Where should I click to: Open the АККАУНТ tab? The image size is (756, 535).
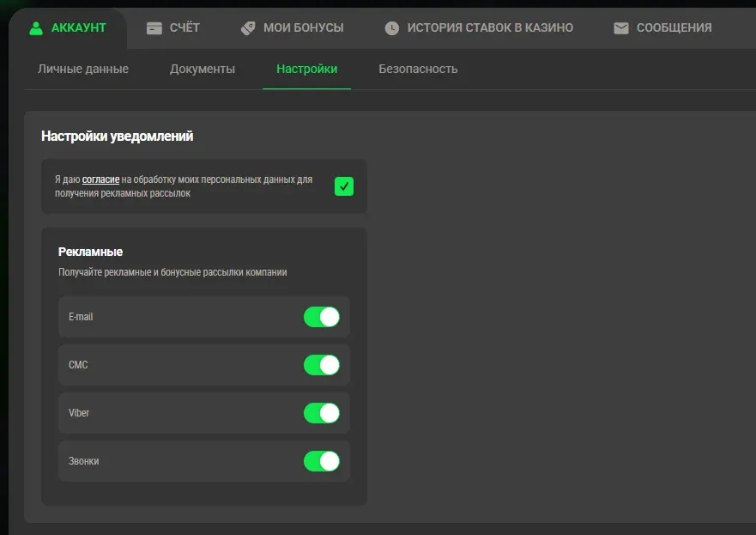pyautogui.click(x=68, y=28)
